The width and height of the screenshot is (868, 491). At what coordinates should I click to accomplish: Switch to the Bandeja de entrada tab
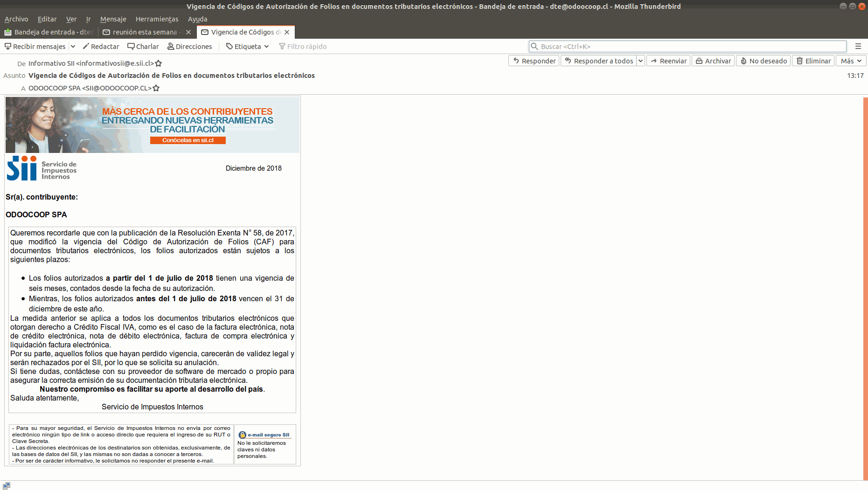click(49, 32)
